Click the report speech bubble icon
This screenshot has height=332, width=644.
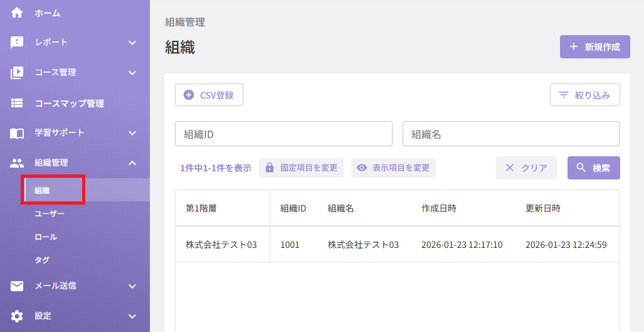[x=17, y=42]
